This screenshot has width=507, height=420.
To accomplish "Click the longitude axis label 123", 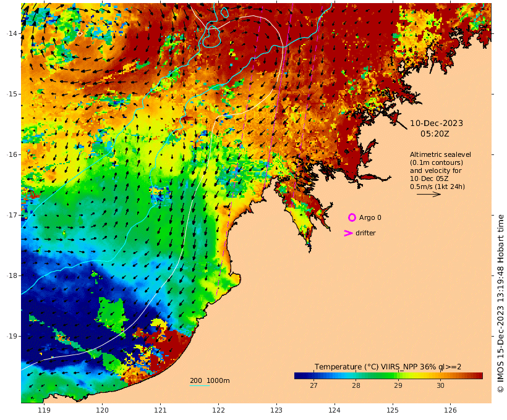I will (276, 410).
